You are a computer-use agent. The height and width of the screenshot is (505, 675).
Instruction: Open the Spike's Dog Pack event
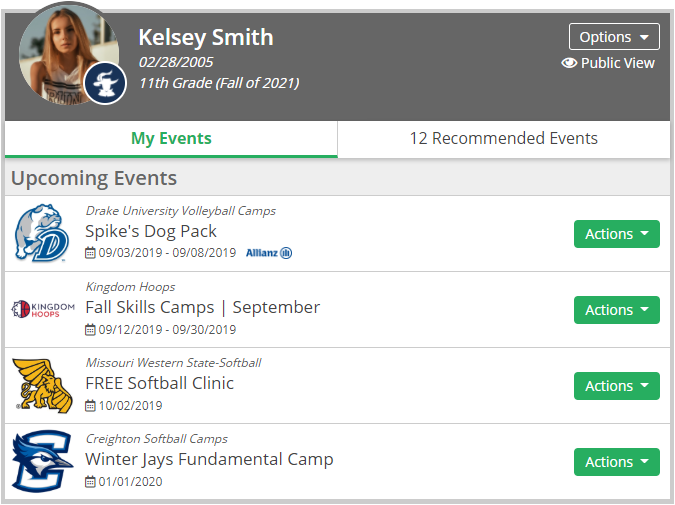[x=151, y=231]
